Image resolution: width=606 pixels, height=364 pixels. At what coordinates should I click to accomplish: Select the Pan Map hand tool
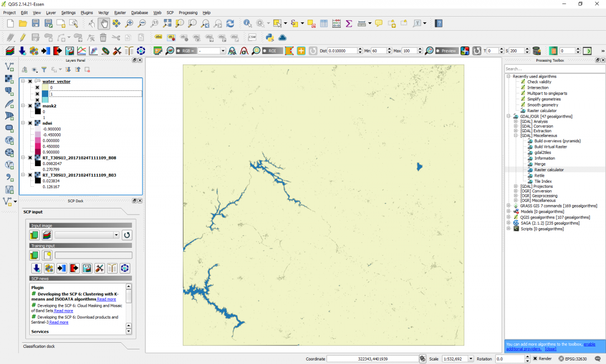(104, 23)
